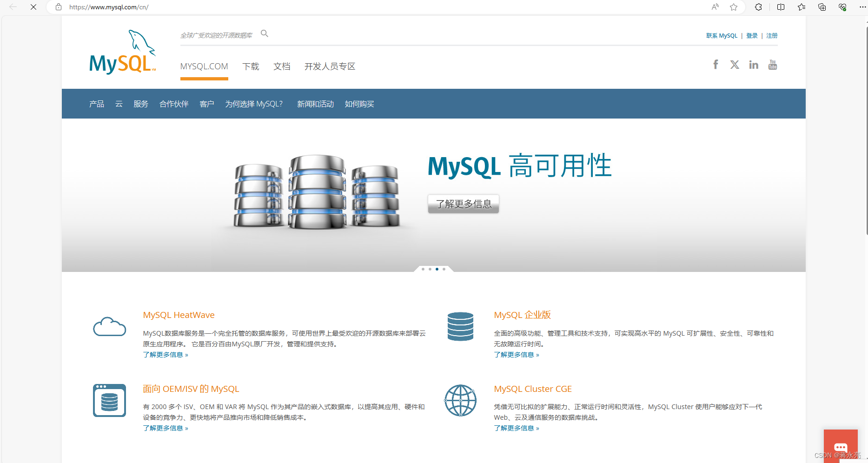868x463 pixels.
Task: Click the search magnifier icon
Action: click(x=264, y=33)
